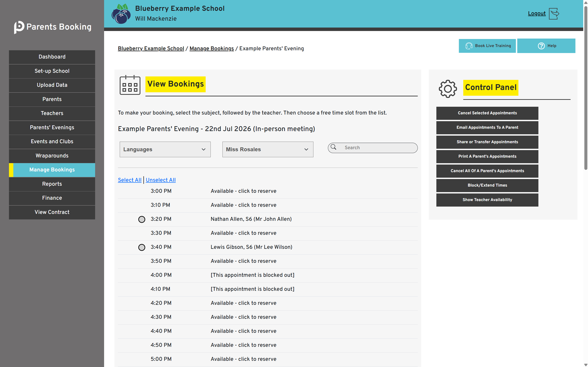Click the logout arrow icon
Image resolution: width=588 pixels, height=367 pixels.
[x=554, y=14]
